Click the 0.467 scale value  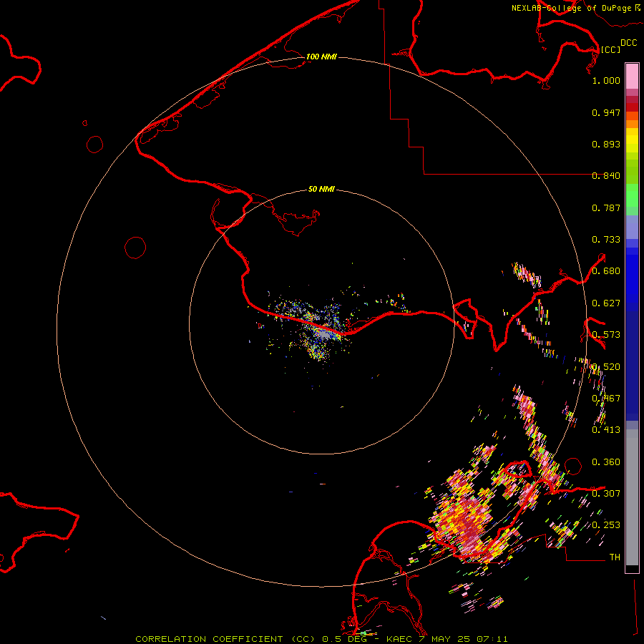[606, 399]
